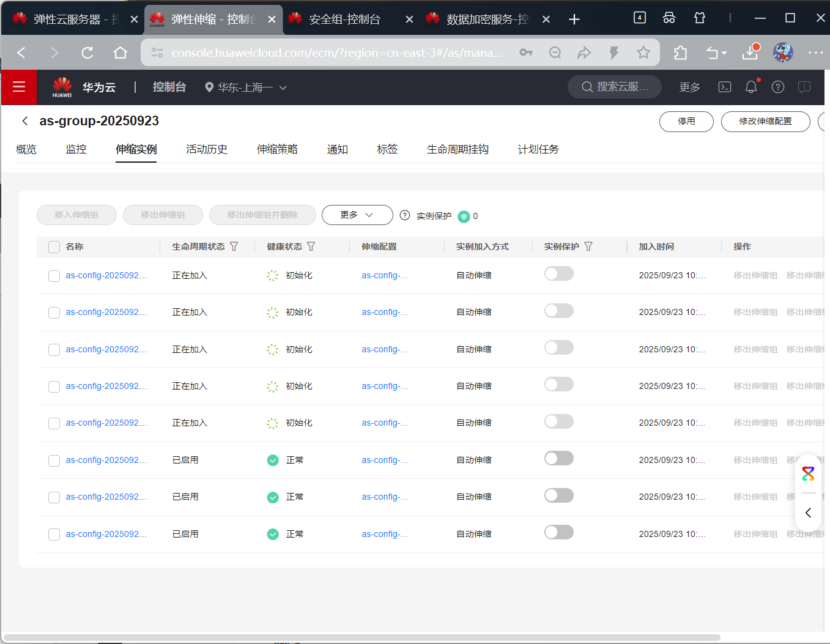
Task: Open the browser downloads icon
Action: pos(750,53)
